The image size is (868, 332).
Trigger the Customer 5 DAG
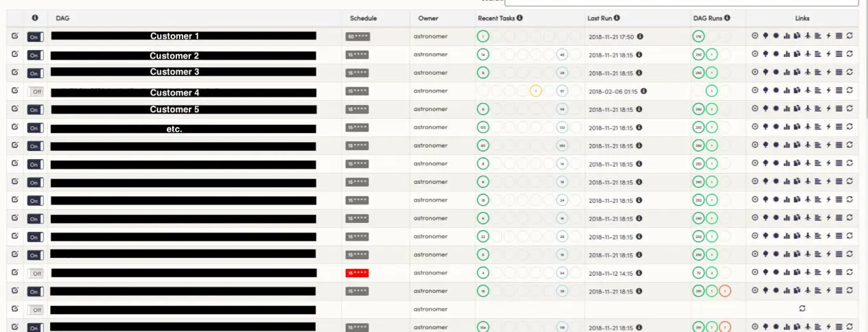click(x=755, y=108)
